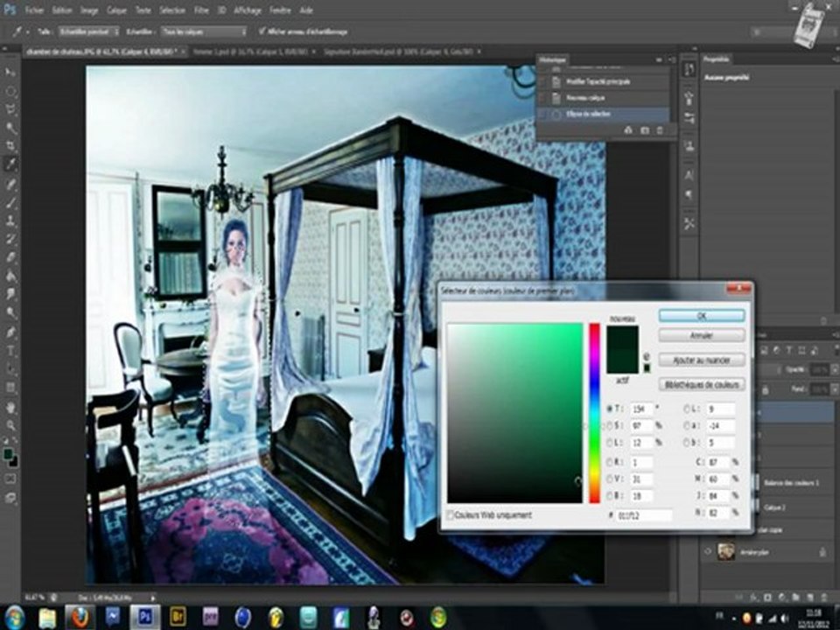
Task: Select the T (hue) radio button
Action: click(x=610, y=409)
